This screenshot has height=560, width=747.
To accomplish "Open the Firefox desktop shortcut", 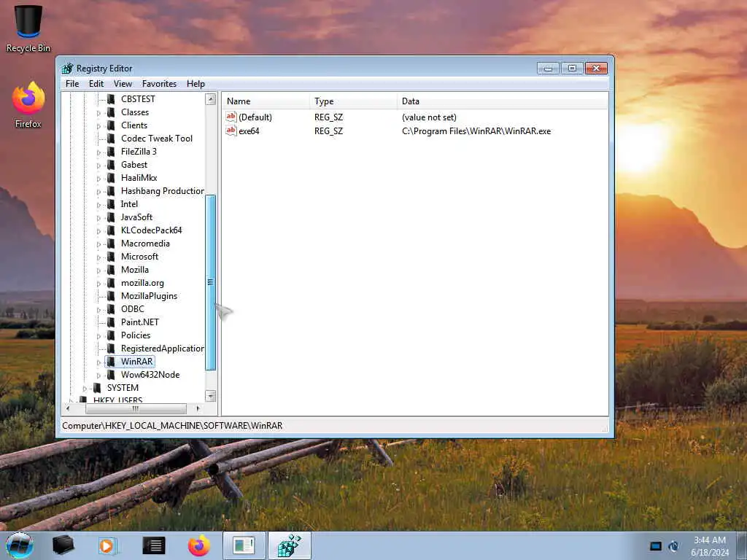I will [28, 105].
